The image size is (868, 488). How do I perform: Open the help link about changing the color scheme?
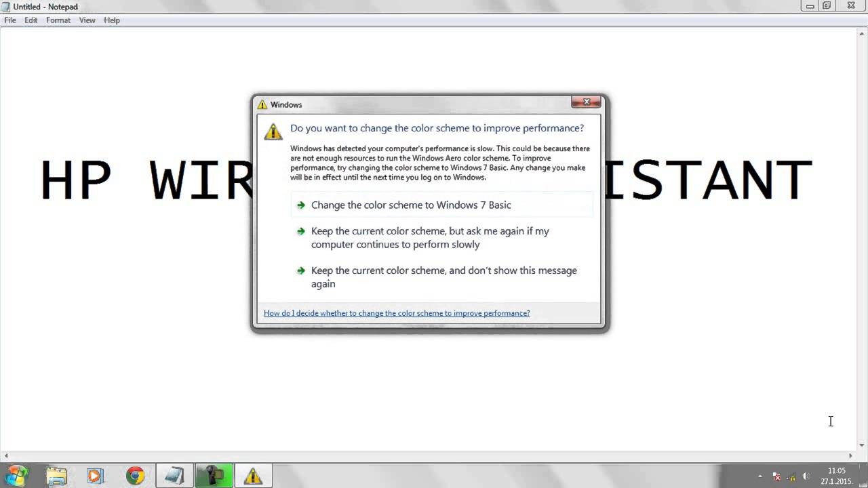[x=397, y=313]
